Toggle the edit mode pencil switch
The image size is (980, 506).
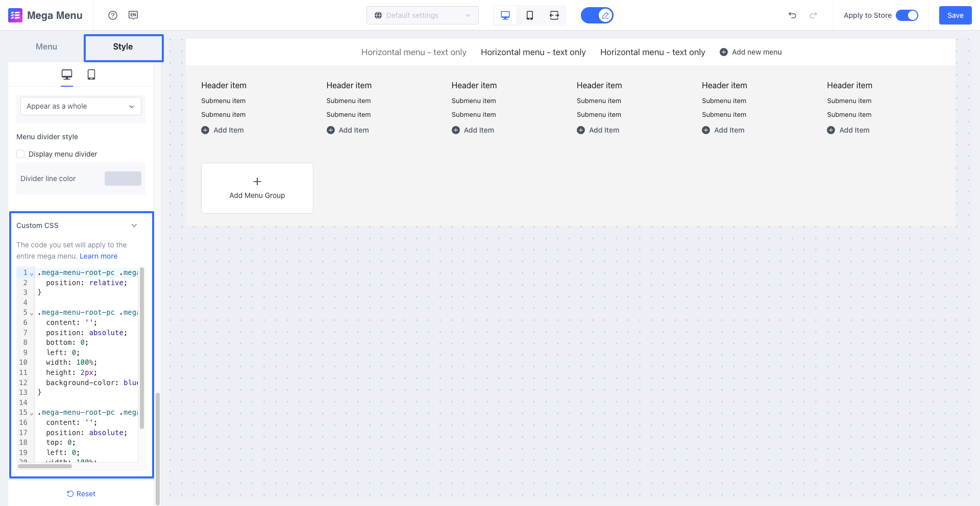tap(597, 15)
